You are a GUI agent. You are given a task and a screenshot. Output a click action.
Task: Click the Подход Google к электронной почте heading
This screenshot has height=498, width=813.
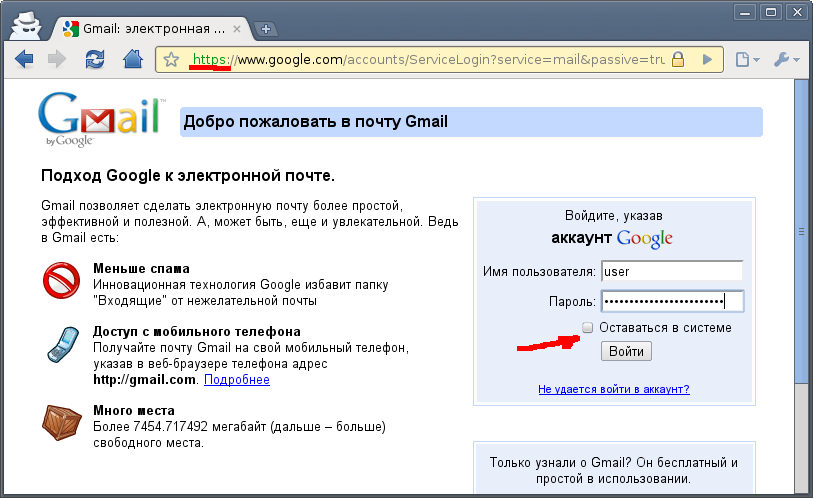188,176
